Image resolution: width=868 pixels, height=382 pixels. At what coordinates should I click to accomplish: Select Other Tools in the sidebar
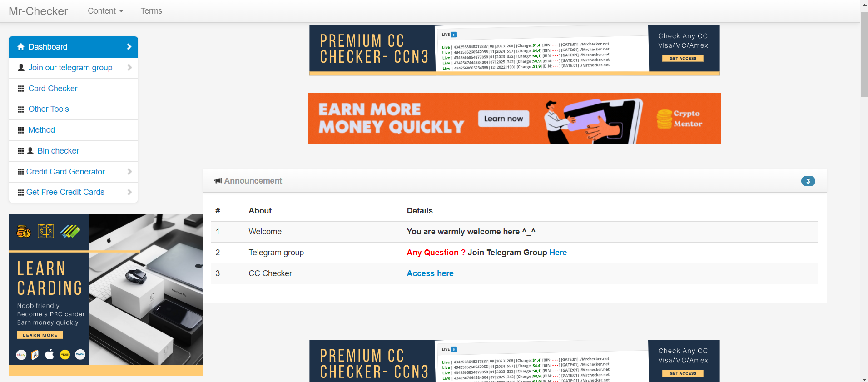pos(73,109)
